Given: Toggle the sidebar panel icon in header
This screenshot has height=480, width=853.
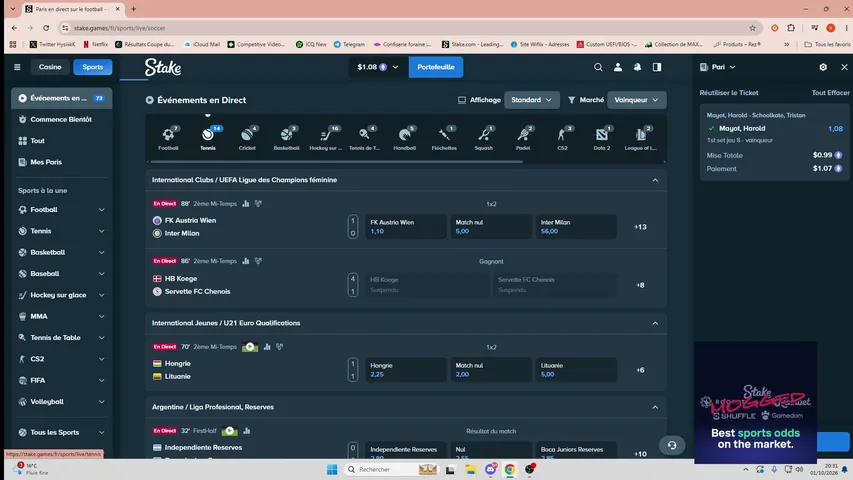Looking at the screenshot, I should click(657, 67).
